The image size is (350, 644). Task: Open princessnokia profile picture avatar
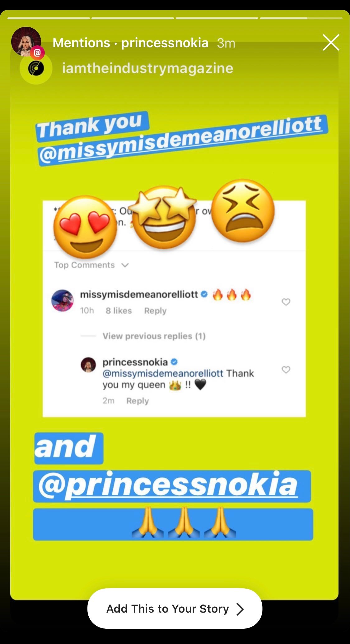[x=26, y=42]
